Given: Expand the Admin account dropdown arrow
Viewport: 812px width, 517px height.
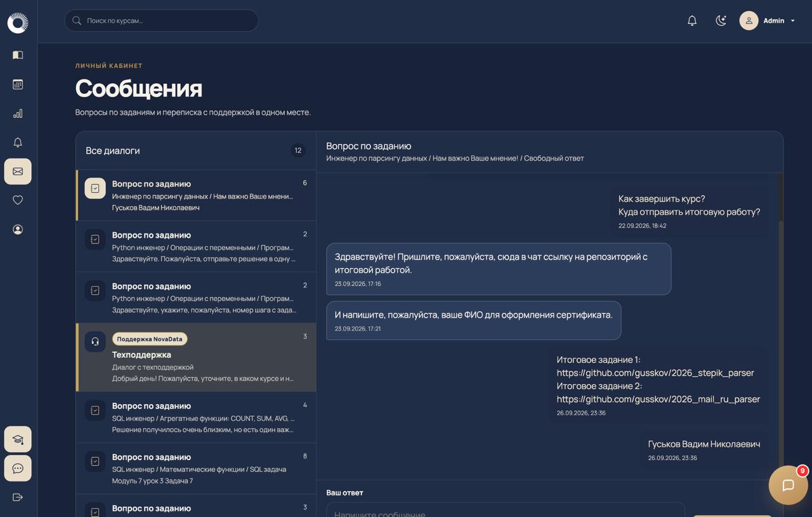Looking at the screenshot, I should click(x=792, y=21).
